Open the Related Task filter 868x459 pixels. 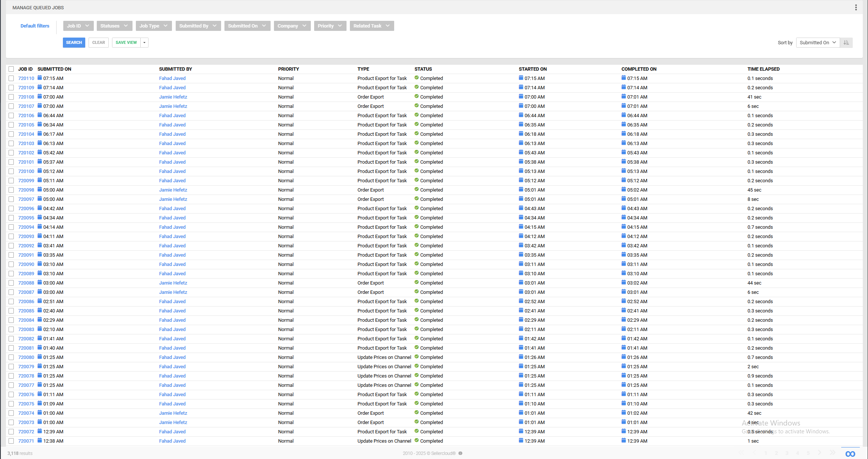pyautogui.click(x=372, y=26)
